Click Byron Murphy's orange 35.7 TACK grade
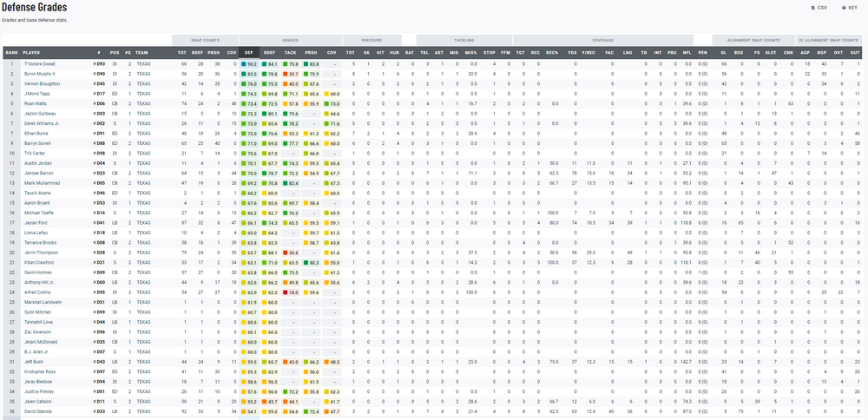This screenshot has height=420, width=868. click(x=292, y=74)
